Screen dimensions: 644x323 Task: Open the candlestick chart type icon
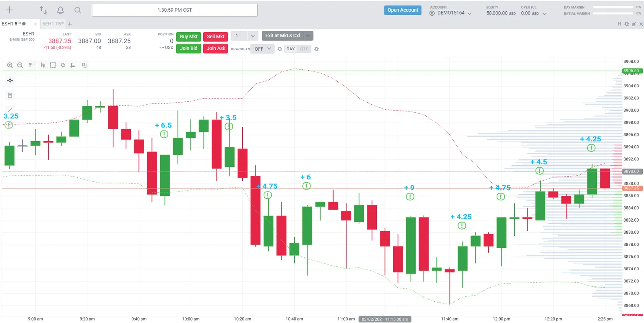[x=43, y=65]
